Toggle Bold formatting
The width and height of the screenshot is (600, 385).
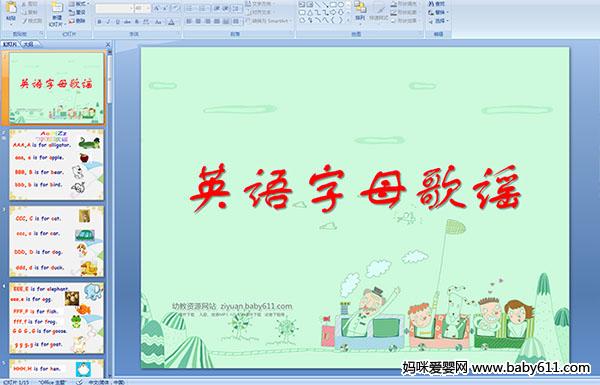(x=99, y=22)
